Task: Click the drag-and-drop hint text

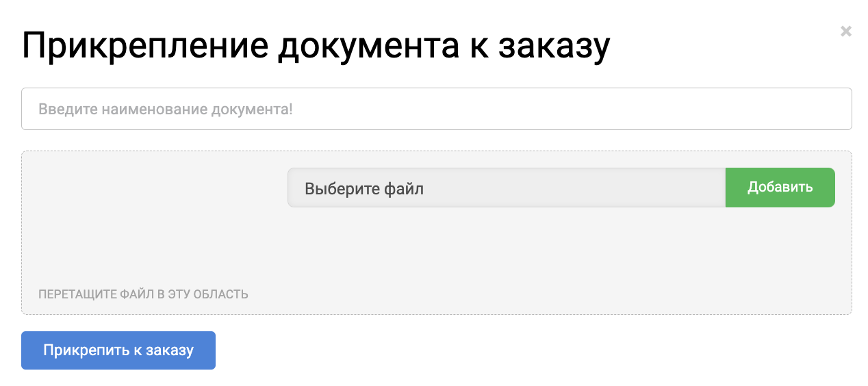Action: click(x=143, y=294)
